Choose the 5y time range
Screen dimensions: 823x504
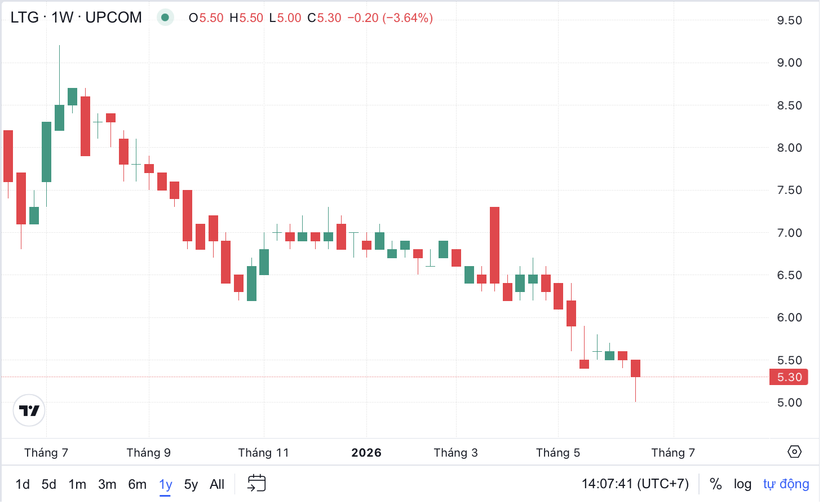pos(191,484)
